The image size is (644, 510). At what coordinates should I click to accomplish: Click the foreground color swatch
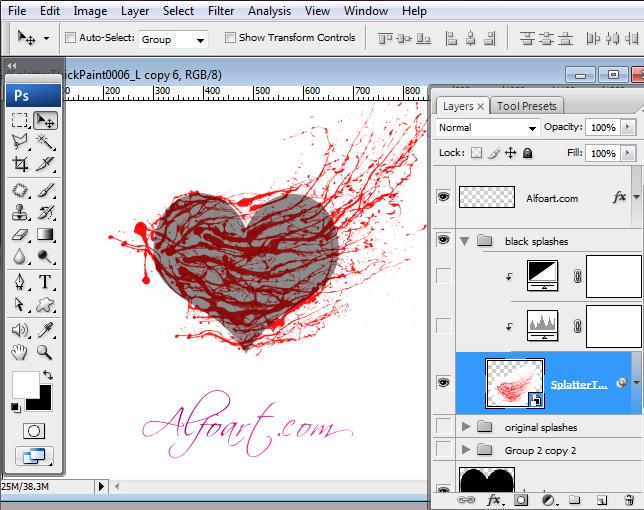[23, 384]
